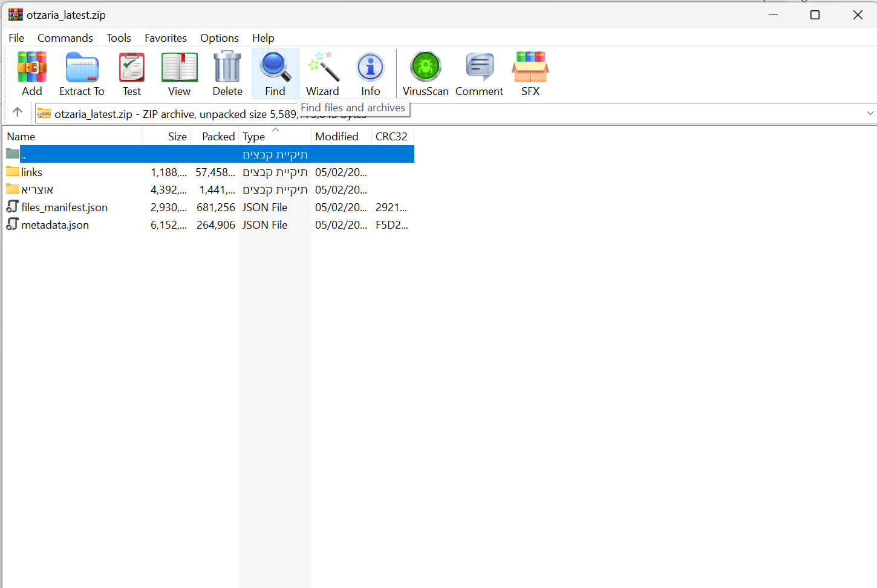Viewport: 877px width, 588px height.
Task: Expand the address bar dropdown
Action: click(x=870, y=113)
